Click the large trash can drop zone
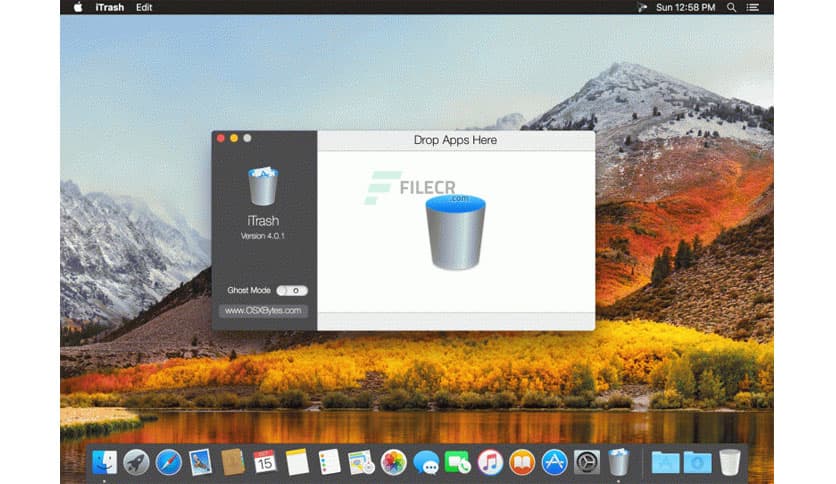 455,232
